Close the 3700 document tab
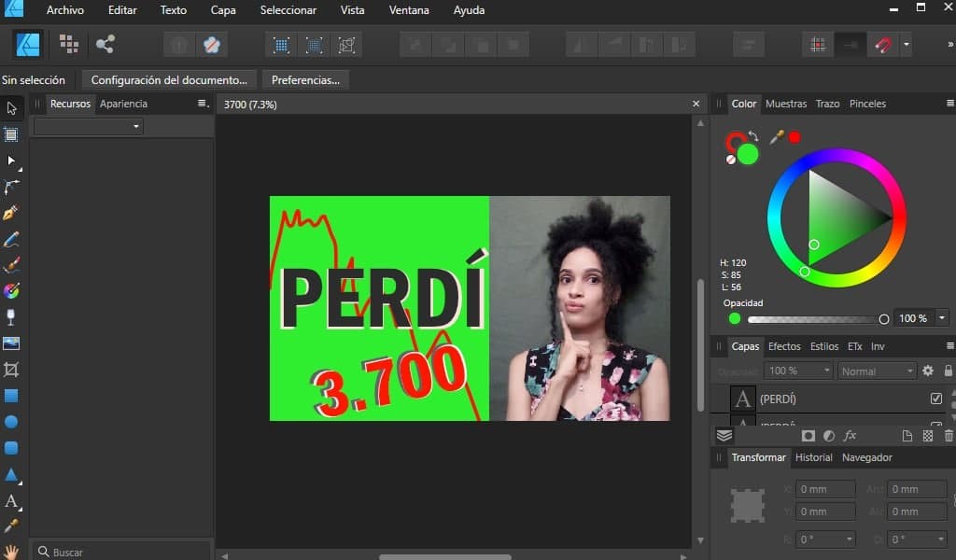Screen dimensions: 956x560 (696, 105)
